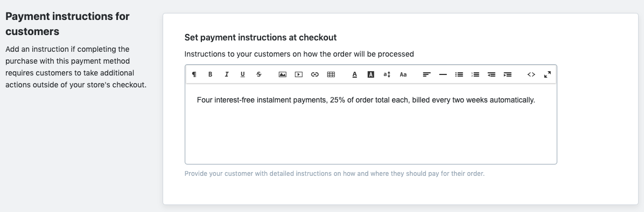Open the background color picker
This screenshot has width=644, height=212.
371,74
